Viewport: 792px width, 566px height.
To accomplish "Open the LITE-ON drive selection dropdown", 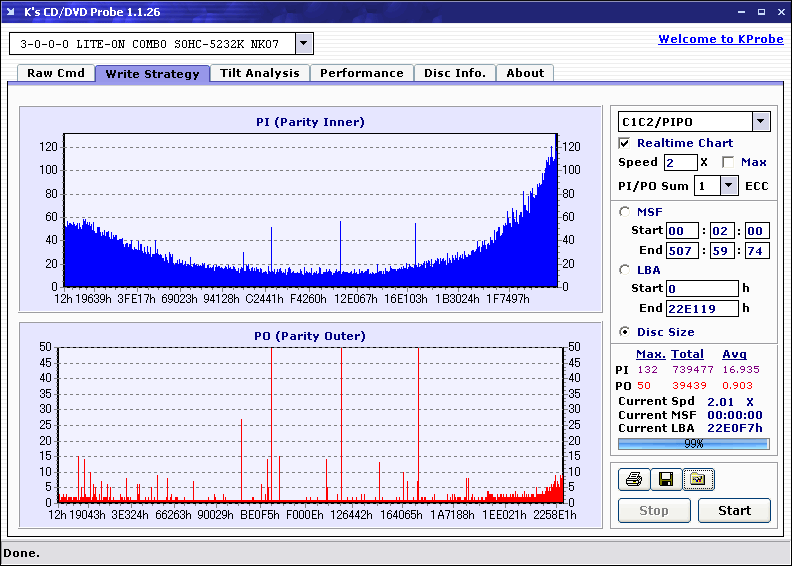I will pos(304,44).
